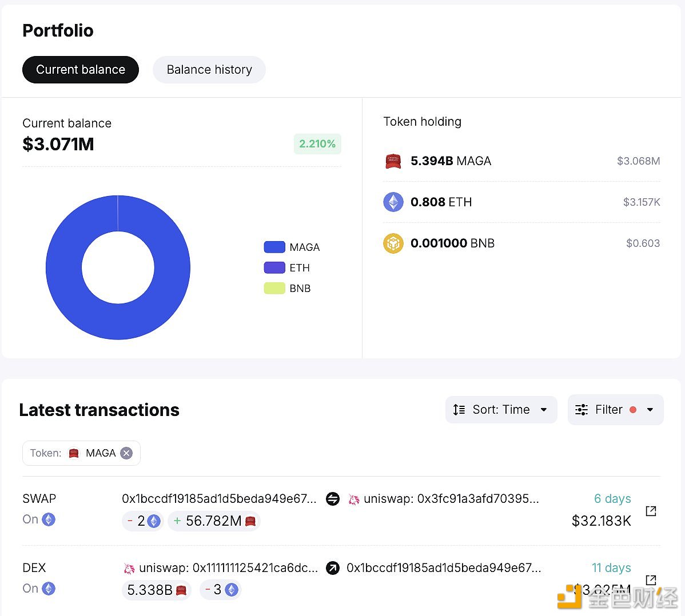The height and width of the screenshot is (616, 685).
Task: Open the Filter dropdown
Action: [616, 410]
